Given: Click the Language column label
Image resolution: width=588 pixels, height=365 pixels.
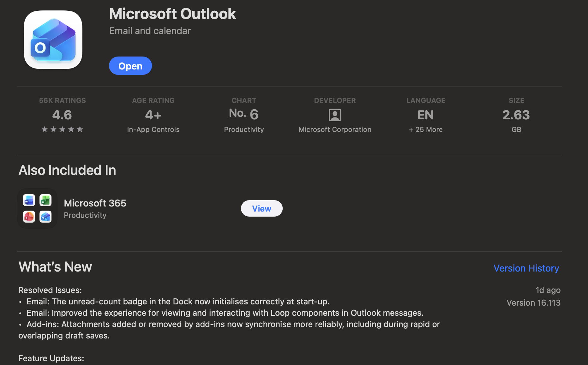Looking at the screenshot, I should (x=426, y=100).
